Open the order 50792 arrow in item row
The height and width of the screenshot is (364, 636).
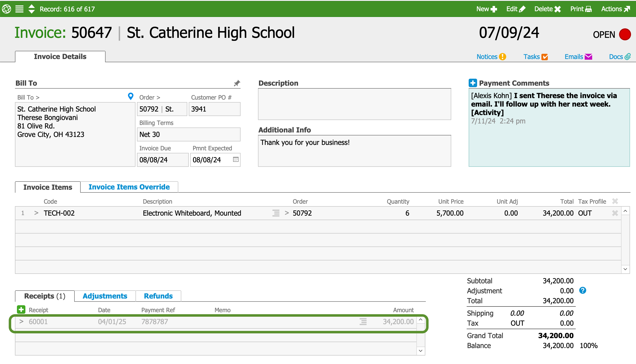click(x=287, y=213)
